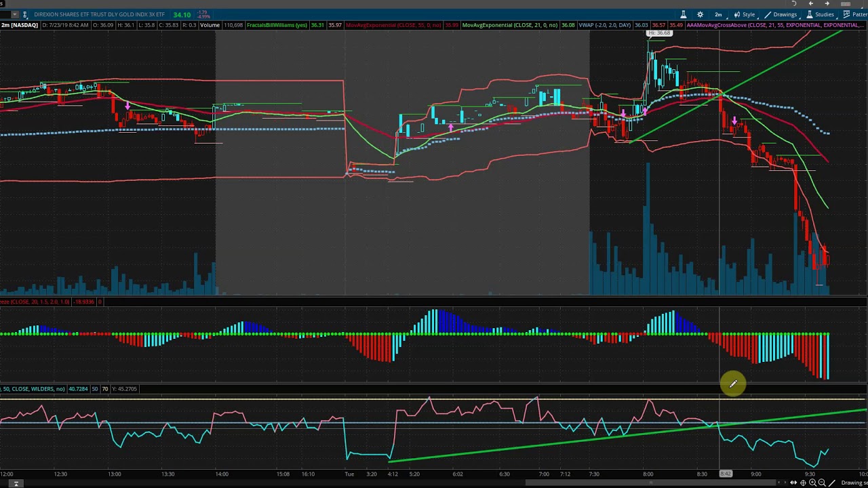Change the 2m timeframe selector
The height and width of the screenshot is (488, 868).
[x=718, y=14]
